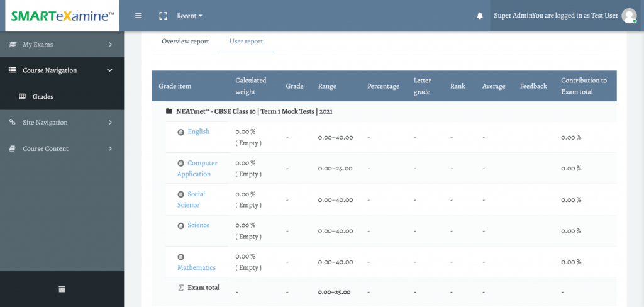644x307 pixels.
Task: Open the My Exams sidebar item
Action: tap(62, 45)
